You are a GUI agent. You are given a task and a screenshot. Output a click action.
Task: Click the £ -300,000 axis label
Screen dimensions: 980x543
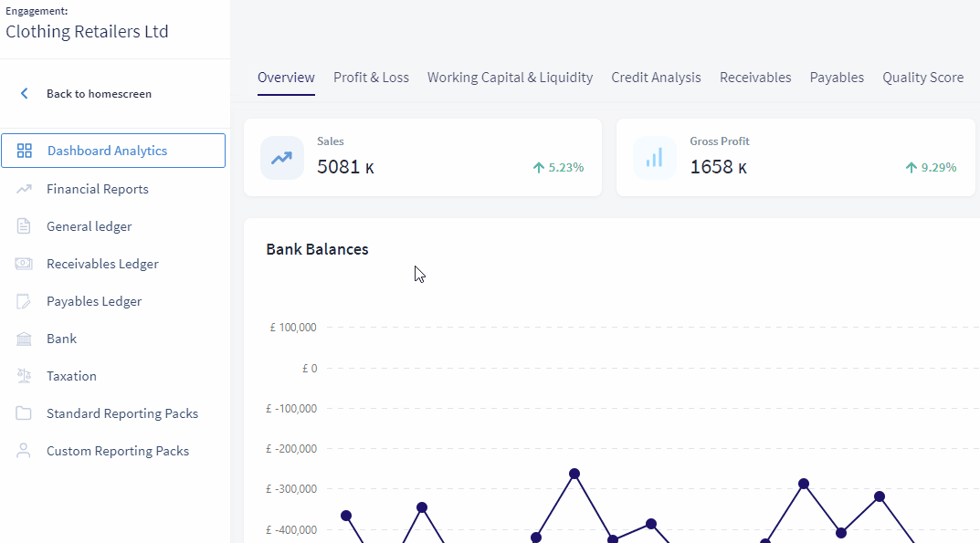291,489
